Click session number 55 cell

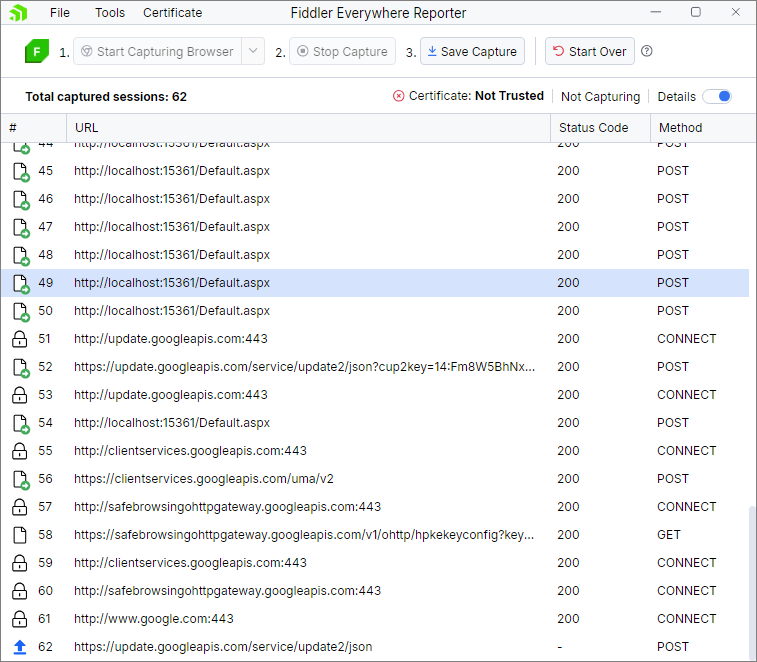45,451
